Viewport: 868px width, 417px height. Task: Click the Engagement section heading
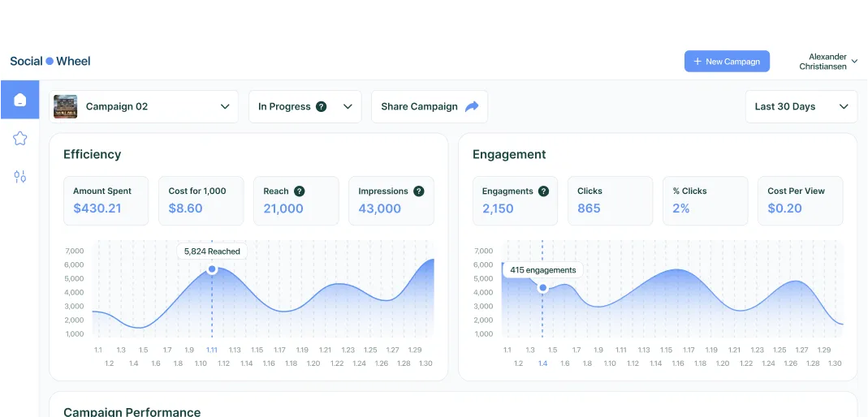coord(509,154)
